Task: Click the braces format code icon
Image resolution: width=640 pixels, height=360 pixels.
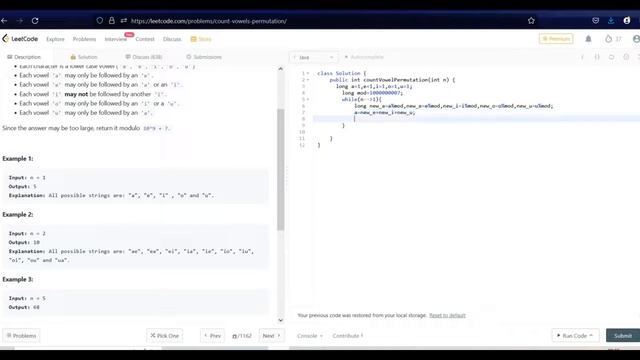Action: coord(597,57)
